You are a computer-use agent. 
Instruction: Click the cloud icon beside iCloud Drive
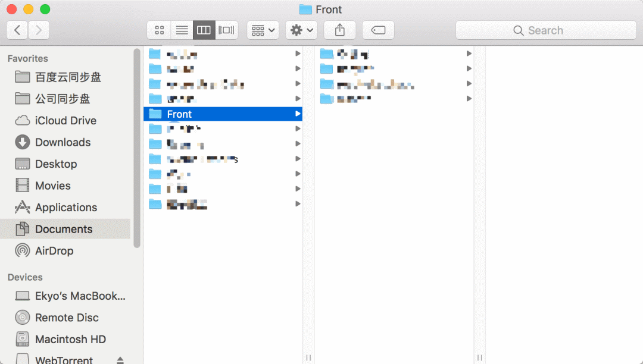pyautogui.click(x=22, y=120)
